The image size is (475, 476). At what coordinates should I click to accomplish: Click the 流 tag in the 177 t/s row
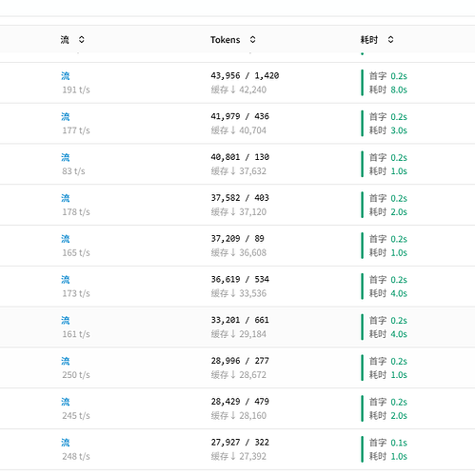point(66,116)
